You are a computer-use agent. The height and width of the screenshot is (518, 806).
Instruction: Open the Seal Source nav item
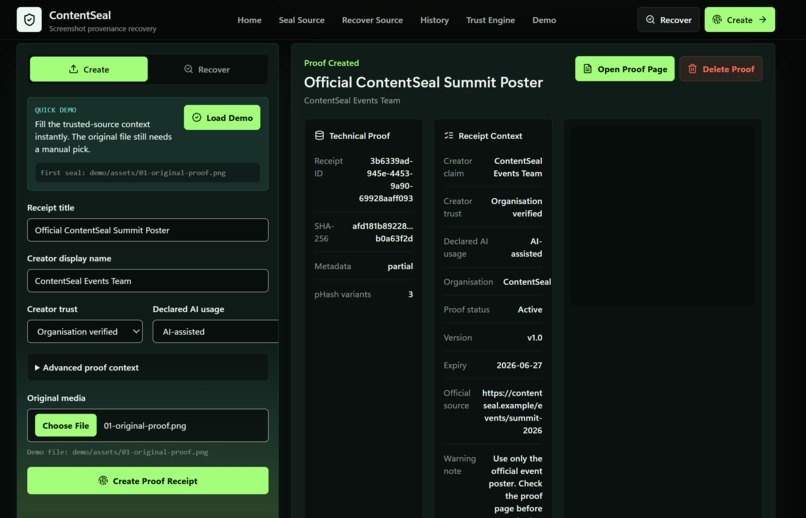click(301, 20)
